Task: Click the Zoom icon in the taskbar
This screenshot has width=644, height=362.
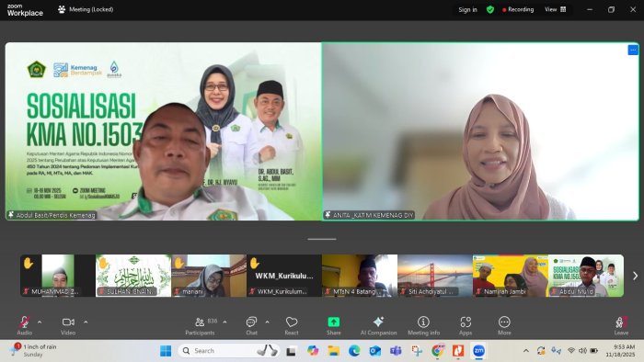Action: 479,351
